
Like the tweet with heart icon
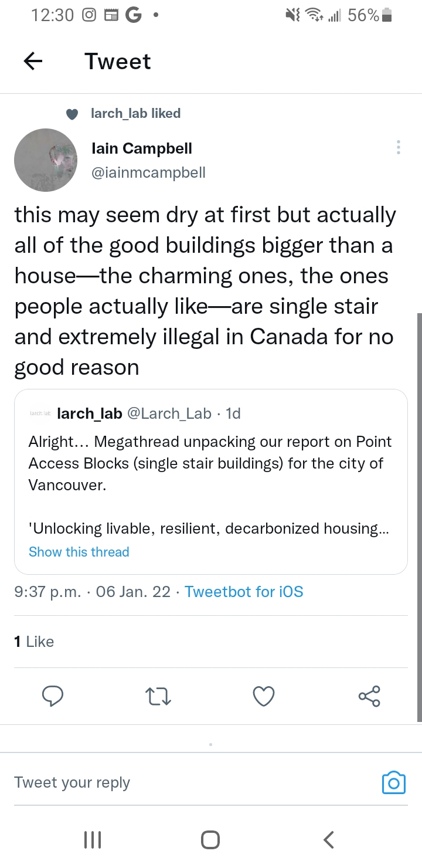pos(263,696)
